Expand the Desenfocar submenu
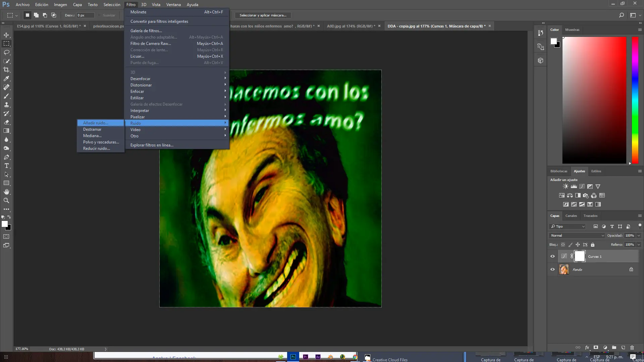The width and height of the screenshot is (644, 362). [177, 79]
